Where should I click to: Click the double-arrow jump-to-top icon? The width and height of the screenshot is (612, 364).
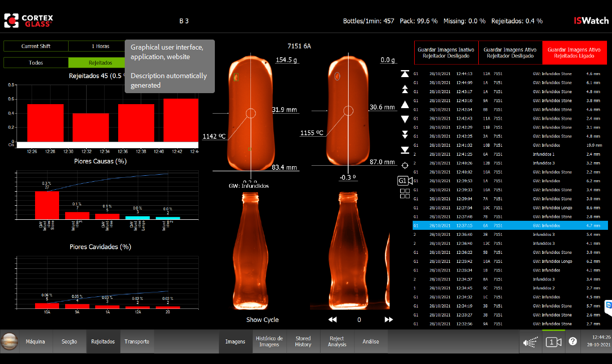[x=404, y=74]
